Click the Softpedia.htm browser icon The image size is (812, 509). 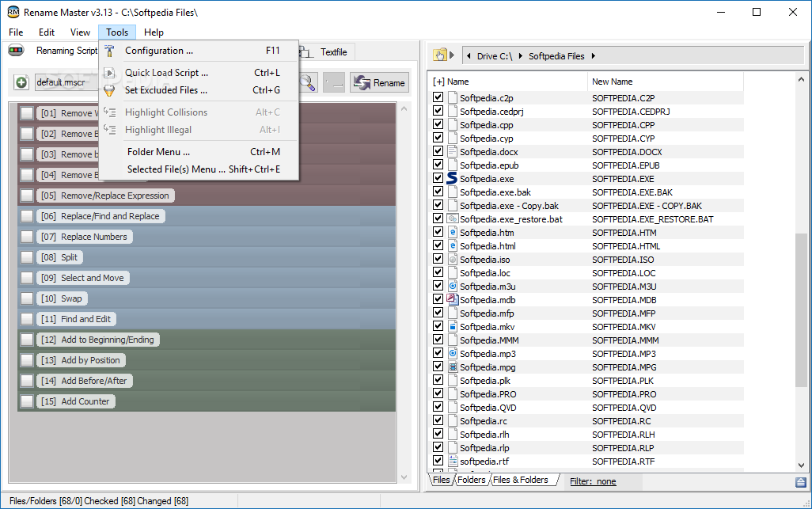[452, 233]
